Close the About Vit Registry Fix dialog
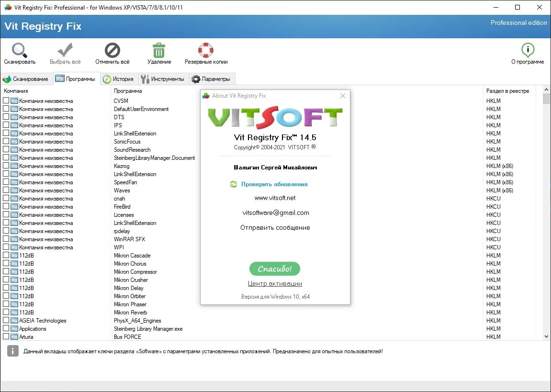Screen dimensions: 551x392 [343, 96]
